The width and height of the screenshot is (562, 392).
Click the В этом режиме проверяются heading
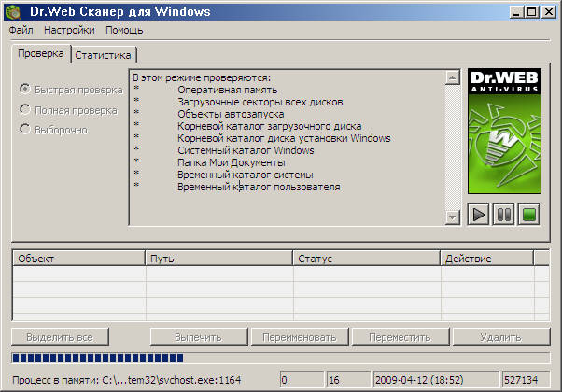coord(202,77)
